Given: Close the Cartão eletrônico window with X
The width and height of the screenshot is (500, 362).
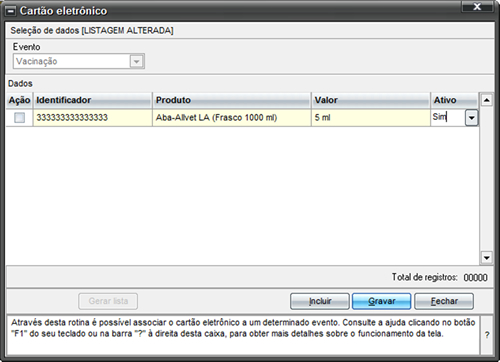Looking at the screenshot, I should [477, 7].
